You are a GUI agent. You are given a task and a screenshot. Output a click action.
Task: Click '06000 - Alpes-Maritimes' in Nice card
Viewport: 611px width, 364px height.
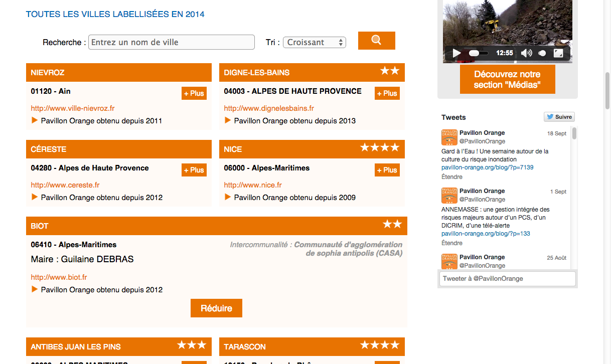tap(267, 168)
